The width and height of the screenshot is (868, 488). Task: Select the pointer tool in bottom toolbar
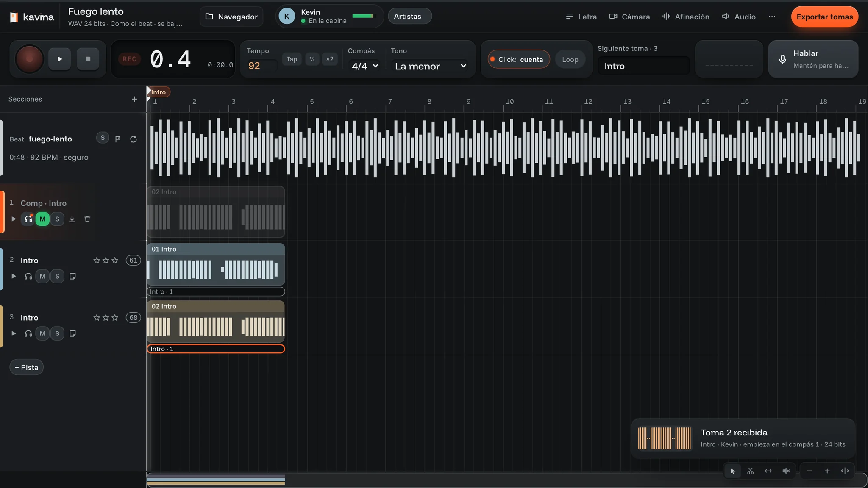coord(732,471)
